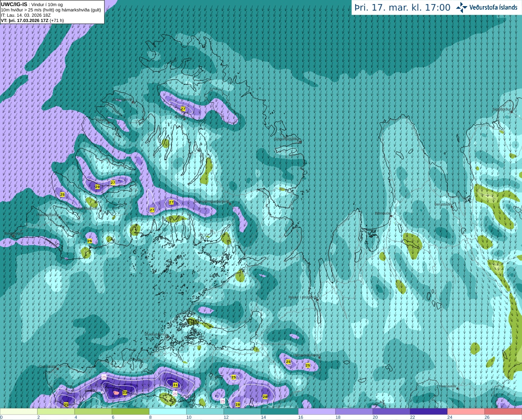Click the yellow 31 gust marker
Screen dimensions: 522x420
175,385
